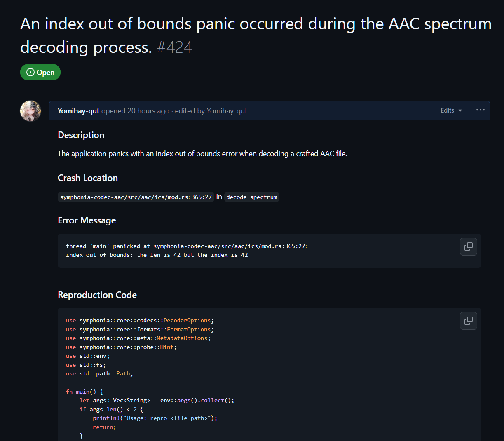Viewport: 504px width, 441px height.
Task: Click the "index out of bounds" panic line
Action: [x=157, y=255]
